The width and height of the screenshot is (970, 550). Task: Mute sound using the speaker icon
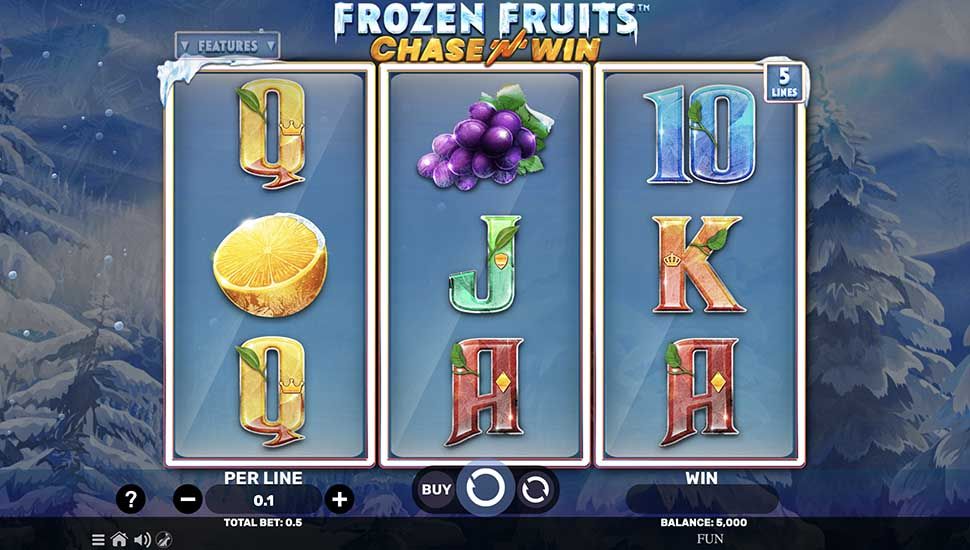point(142,539)
